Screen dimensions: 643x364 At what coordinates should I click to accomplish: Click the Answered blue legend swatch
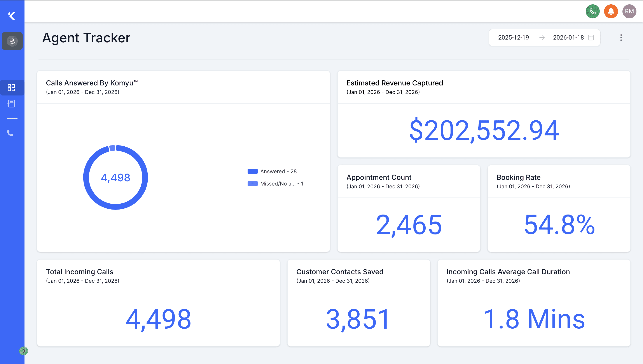(252, 172)
